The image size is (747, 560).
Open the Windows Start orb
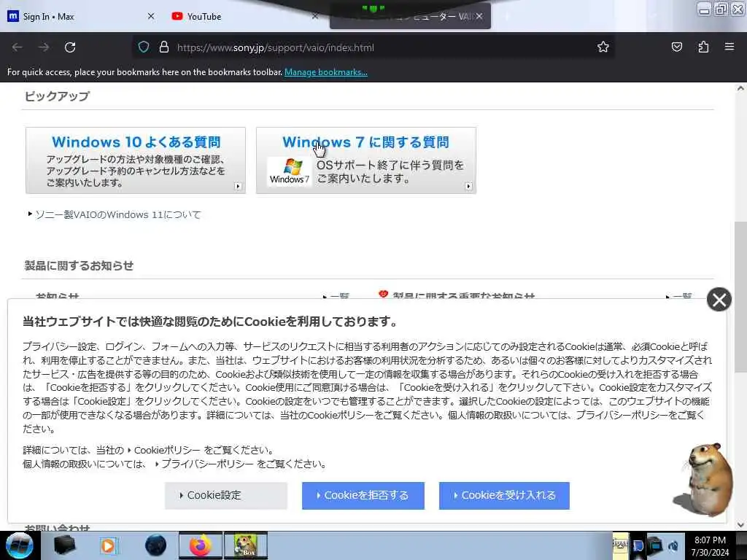pos(20,545)
